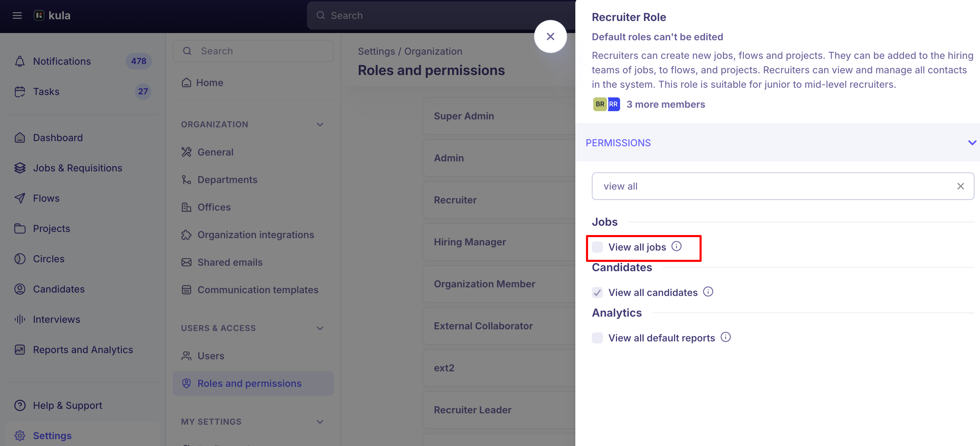Click the kula logo
The width and height of the screenshot is (980, 446).
point(52,15)
